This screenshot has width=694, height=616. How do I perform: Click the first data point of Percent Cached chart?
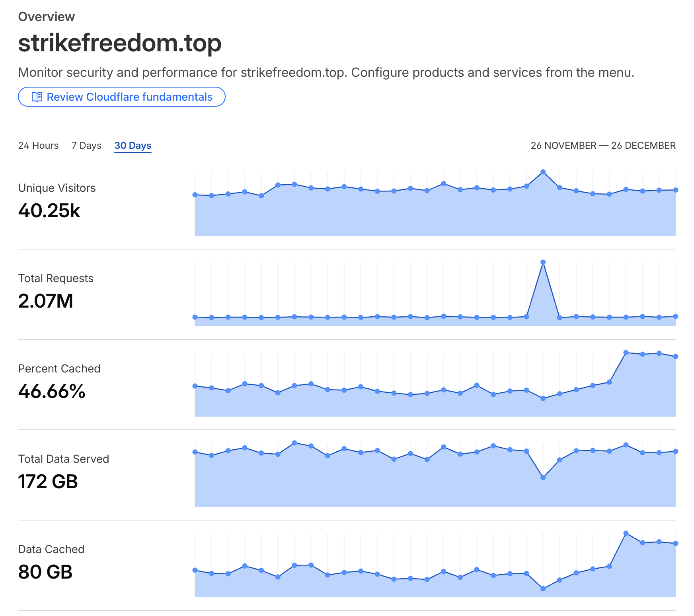(195, 386)
